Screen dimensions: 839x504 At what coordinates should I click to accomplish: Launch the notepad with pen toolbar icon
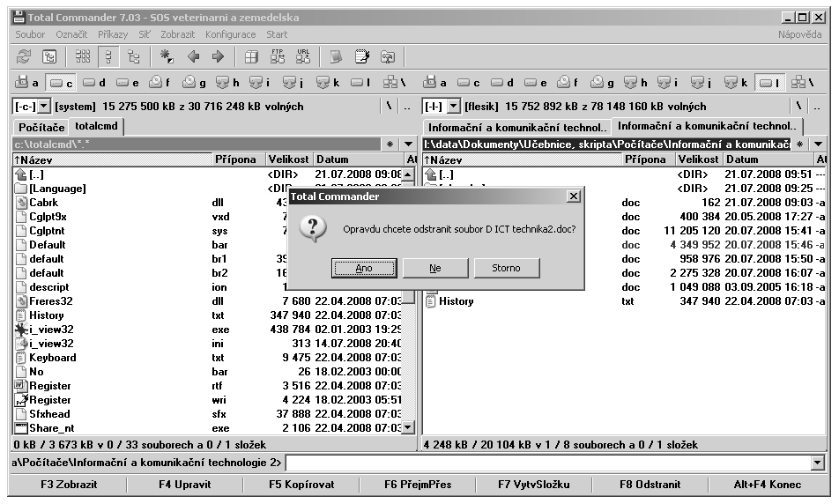pyautogui.click(x=361, y=56)
